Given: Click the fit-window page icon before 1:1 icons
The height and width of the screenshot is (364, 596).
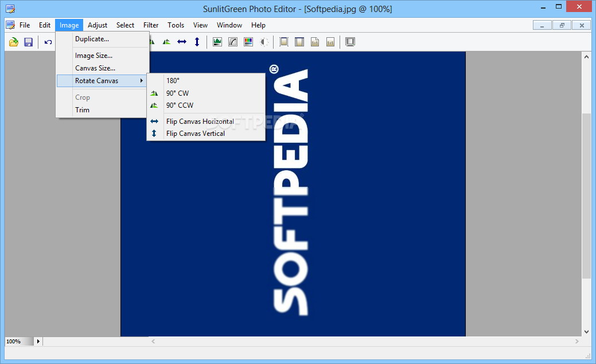Looking at the screenshot, I should coord(299,42).
